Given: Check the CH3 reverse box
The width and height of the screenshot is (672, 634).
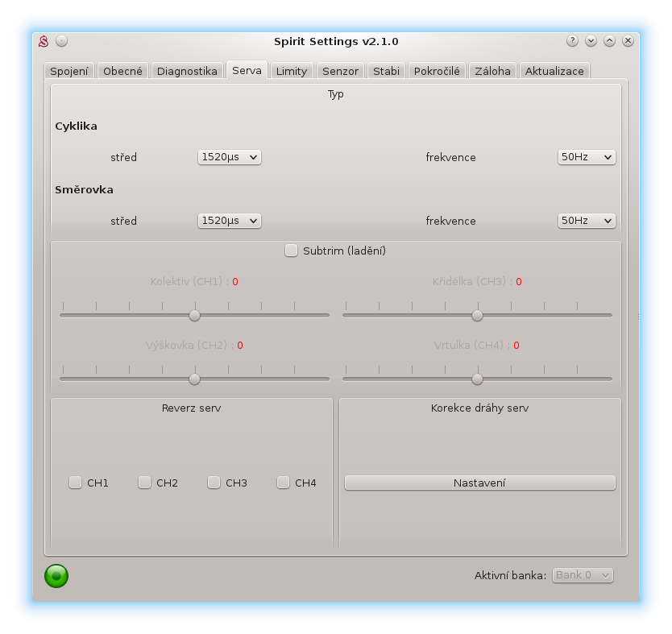Looking at the screenshot, I should (214, 483).
